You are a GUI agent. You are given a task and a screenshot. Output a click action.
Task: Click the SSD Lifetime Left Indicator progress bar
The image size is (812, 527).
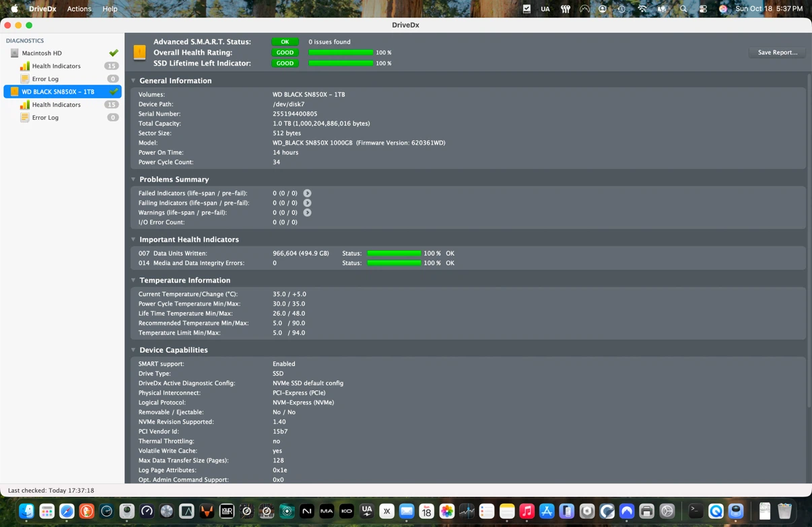341,63
